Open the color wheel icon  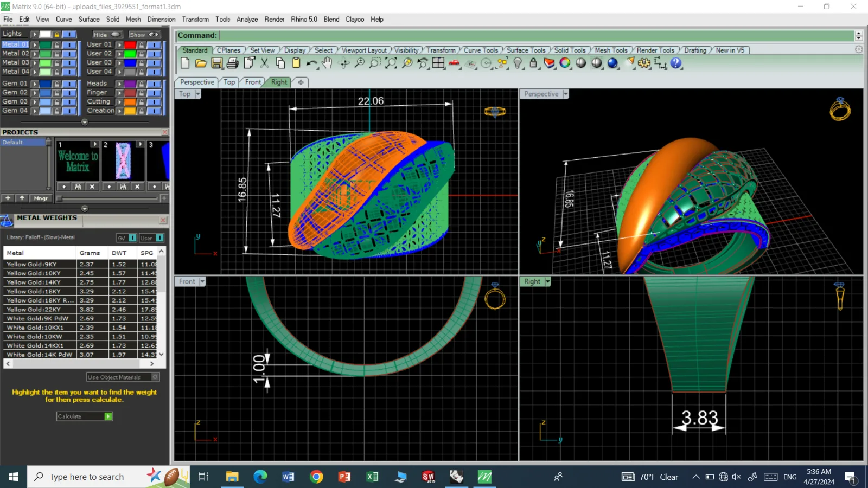[x=565, y=63]
